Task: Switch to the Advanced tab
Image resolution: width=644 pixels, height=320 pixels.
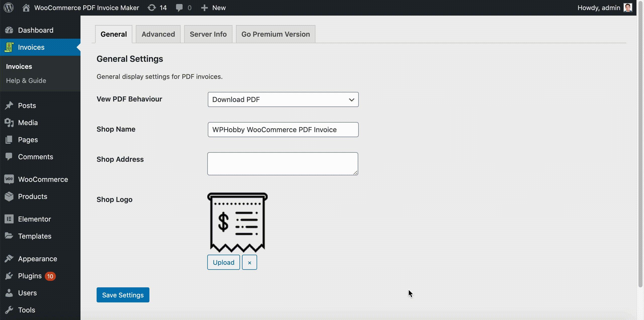Action: [x=158, y=34]
